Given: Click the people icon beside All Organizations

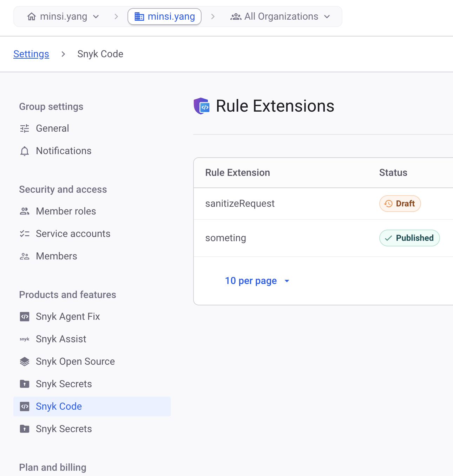Looking at the screenshot, I should (x=236, y=16).
